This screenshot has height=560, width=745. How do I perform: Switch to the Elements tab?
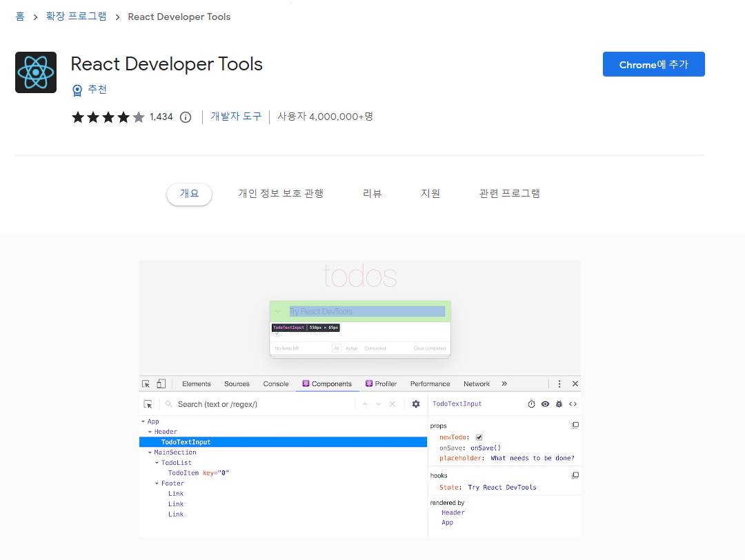tap(196, 383)
